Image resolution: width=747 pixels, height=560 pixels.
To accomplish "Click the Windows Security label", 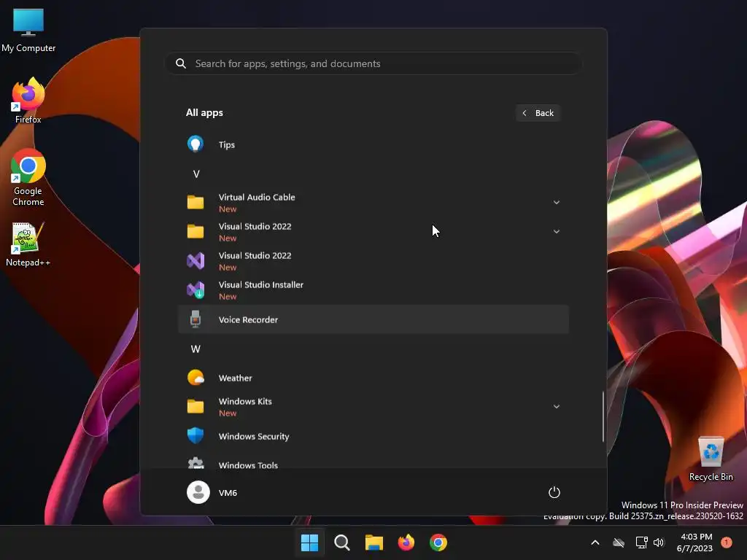I will coord(253,436).
